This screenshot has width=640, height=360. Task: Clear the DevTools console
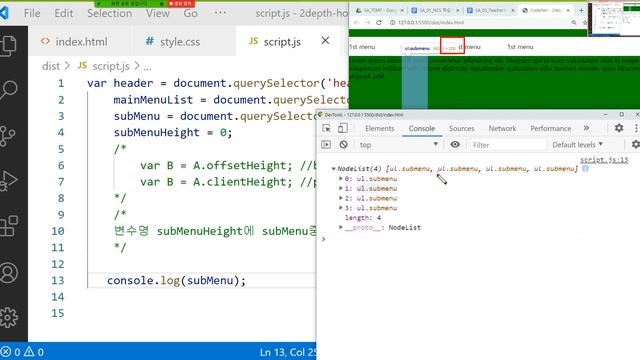click(344, 144)
